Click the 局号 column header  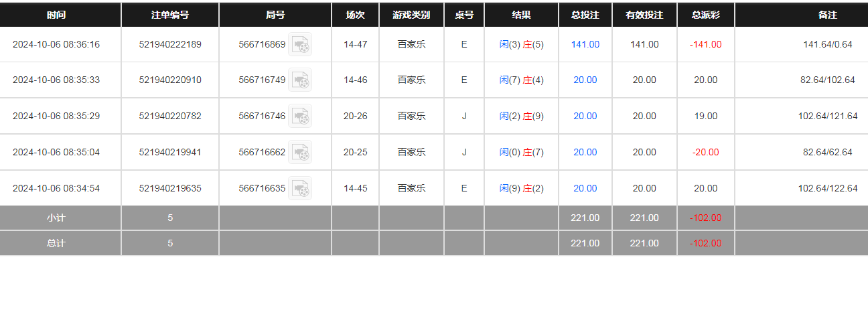(x=275, y=15)
